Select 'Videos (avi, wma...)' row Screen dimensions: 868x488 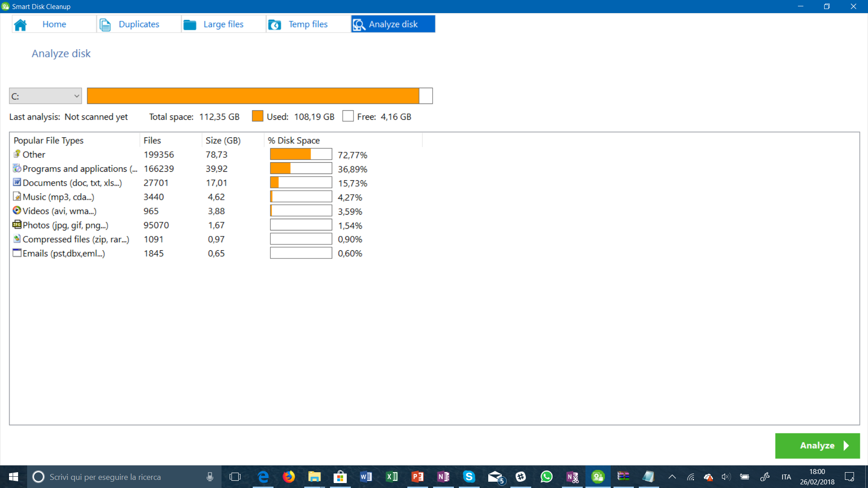59,211
